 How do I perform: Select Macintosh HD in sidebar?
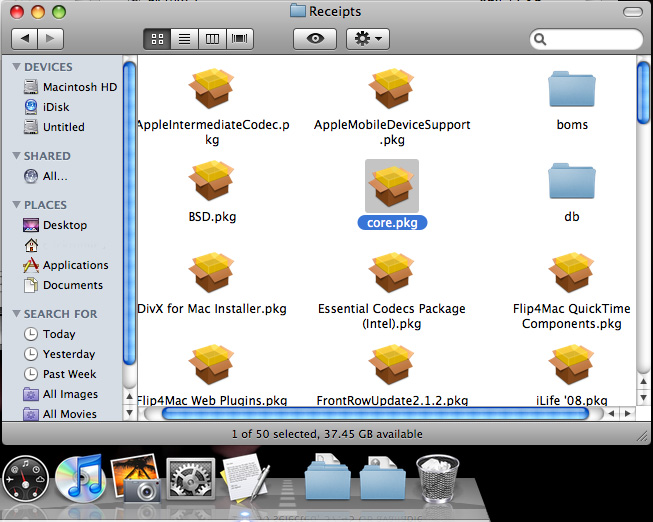(70, 87)
